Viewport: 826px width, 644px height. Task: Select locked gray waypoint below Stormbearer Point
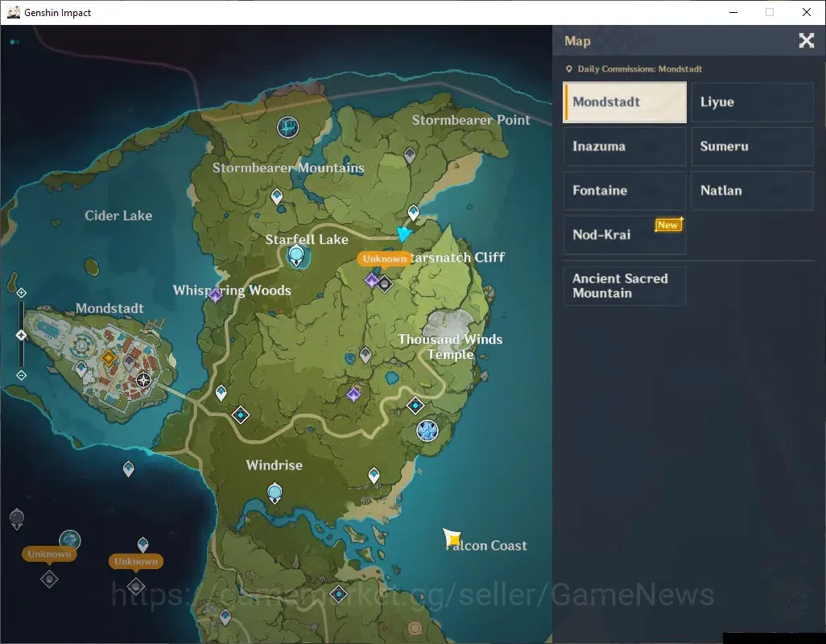[409, 155]
